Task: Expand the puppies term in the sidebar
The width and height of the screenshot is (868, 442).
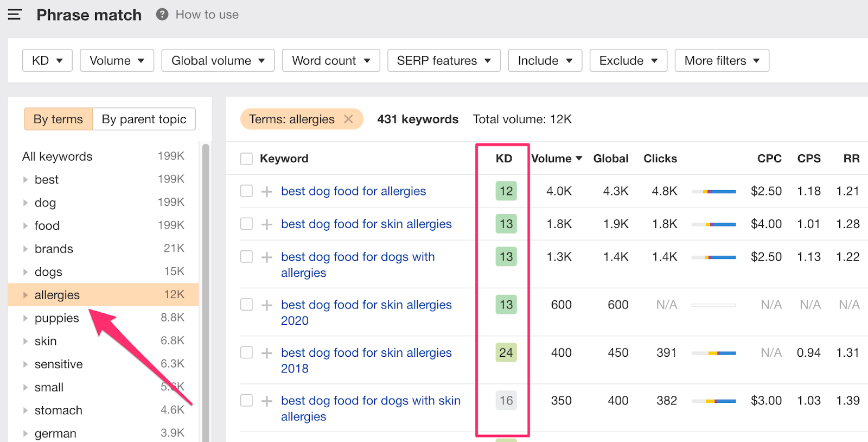Action: [25, 318]
